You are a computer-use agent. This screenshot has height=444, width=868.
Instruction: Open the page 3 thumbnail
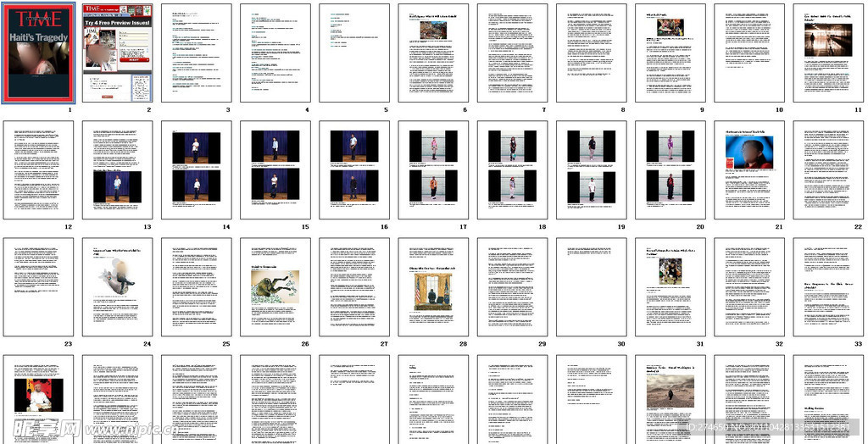(x=197, y=53)
